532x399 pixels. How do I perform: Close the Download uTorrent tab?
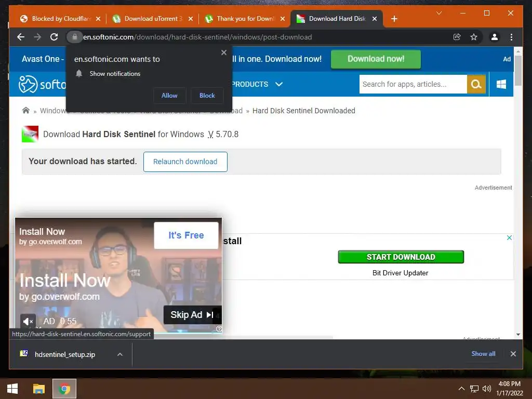click(x=190, y=19)
